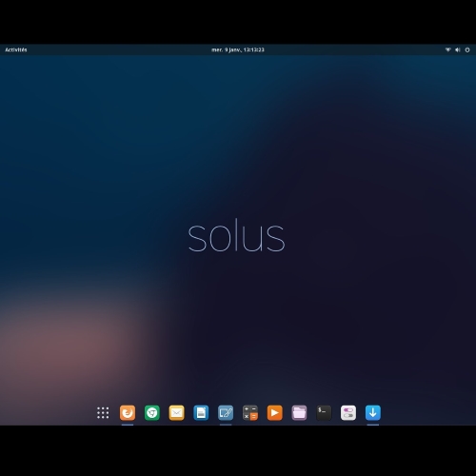Open the yellow envelope mail app

point(176,413)
